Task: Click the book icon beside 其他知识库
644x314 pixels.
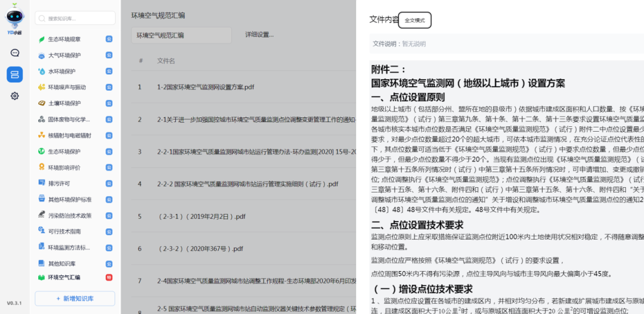Action: click(x=42, y=263)
